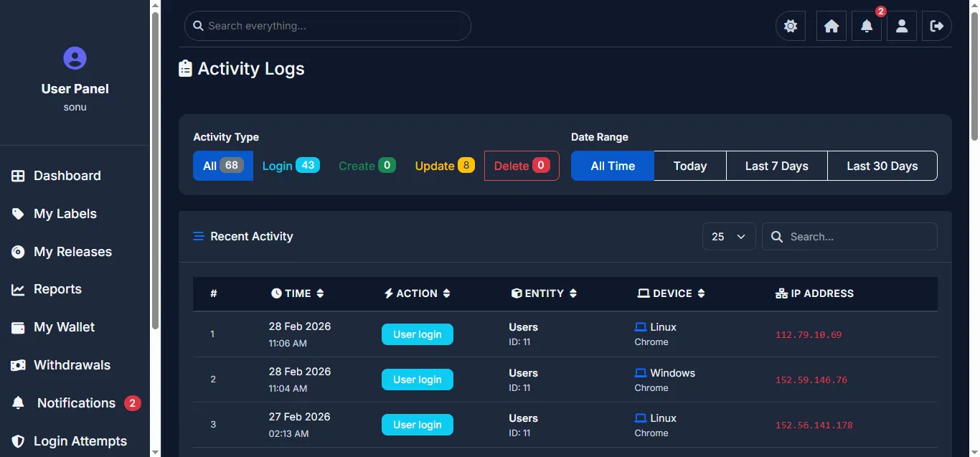This screenshot has width=980, height=457.
Task: Click the Login Attempts shield icon
Action: [x=18, y=441]
